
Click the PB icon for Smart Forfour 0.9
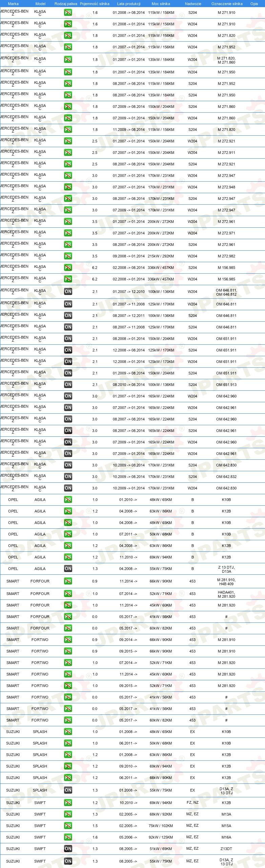click(68, 581)
